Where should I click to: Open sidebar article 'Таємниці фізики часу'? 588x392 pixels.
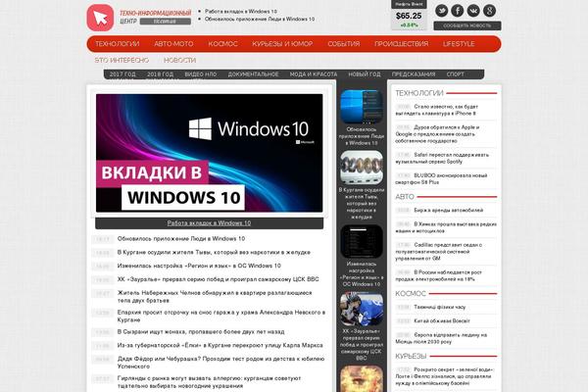(x=439, y=307)
